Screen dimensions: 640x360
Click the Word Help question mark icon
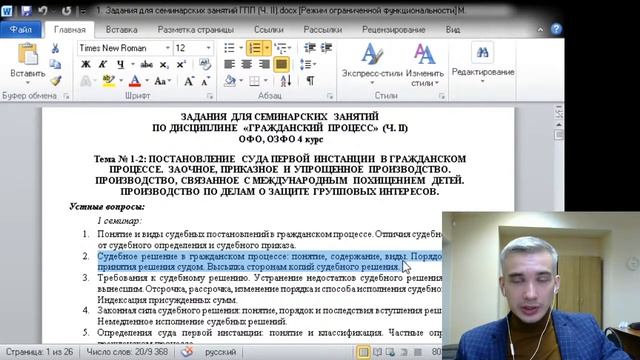[556, 29]
